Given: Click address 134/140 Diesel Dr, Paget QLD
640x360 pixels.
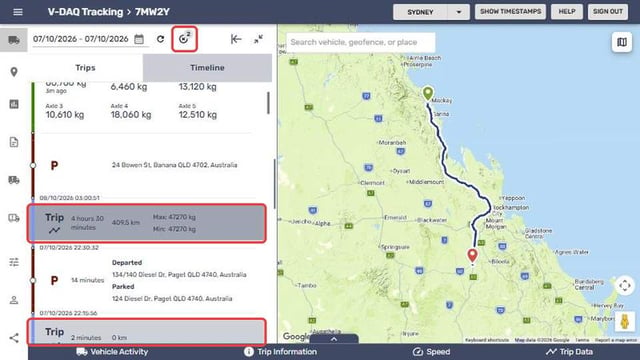Looking at the screenshot, I should coord(179,275).
